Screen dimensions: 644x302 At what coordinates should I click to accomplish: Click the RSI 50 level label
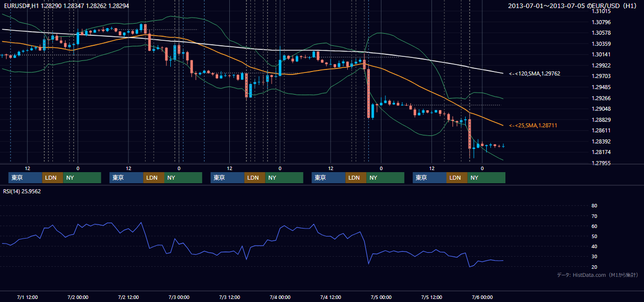594,236
